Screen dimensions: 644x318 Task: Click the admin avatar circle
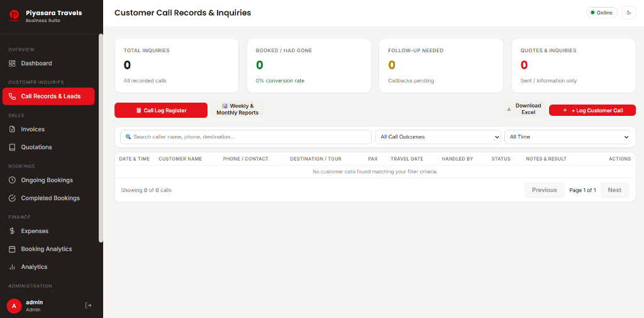pos(14,305)
